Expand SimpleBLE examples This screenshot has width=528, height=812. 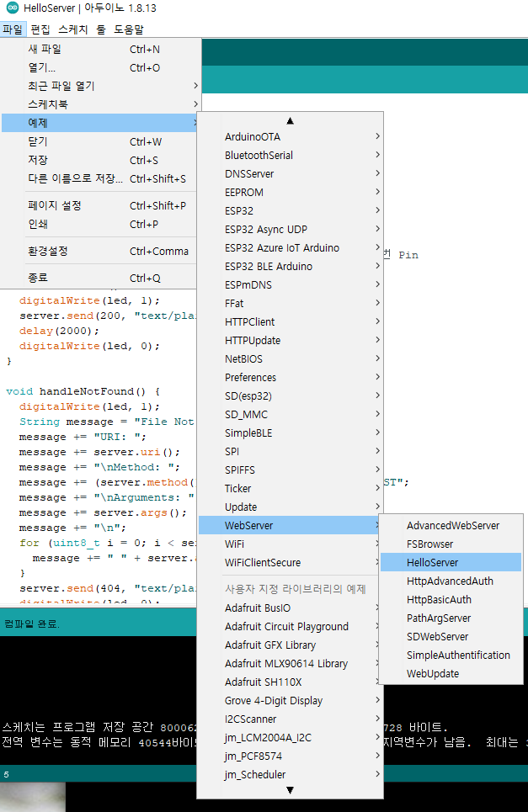(x=291, y=433)
